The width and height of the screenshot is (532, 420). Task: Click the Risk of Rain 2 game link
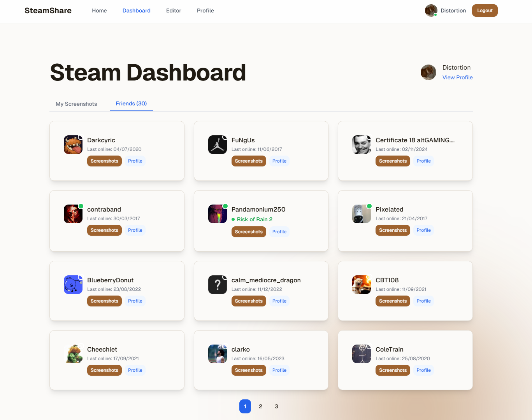255,219
